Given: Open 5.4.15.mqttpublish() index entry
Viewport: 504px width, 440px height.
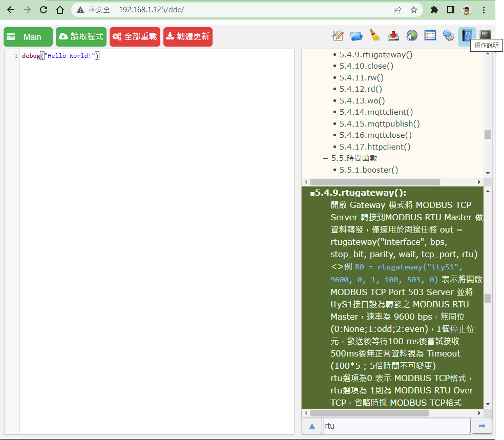Looking at the screenshot, I should 380,124.
